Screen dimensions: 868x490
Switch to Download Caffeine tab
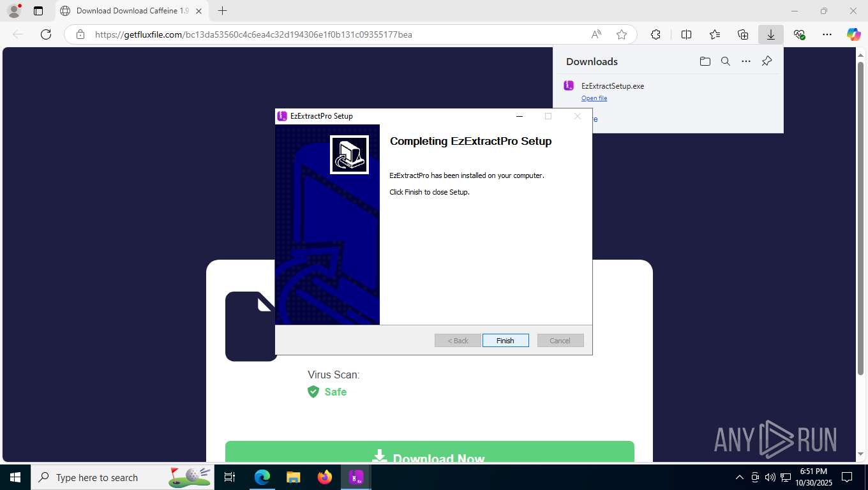pyautogui.click(x=132, y=11)
